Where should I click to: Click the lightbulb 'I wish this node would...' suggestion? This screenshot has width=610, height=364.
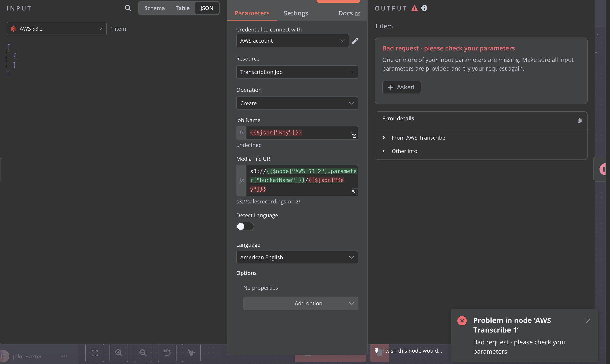409,351
